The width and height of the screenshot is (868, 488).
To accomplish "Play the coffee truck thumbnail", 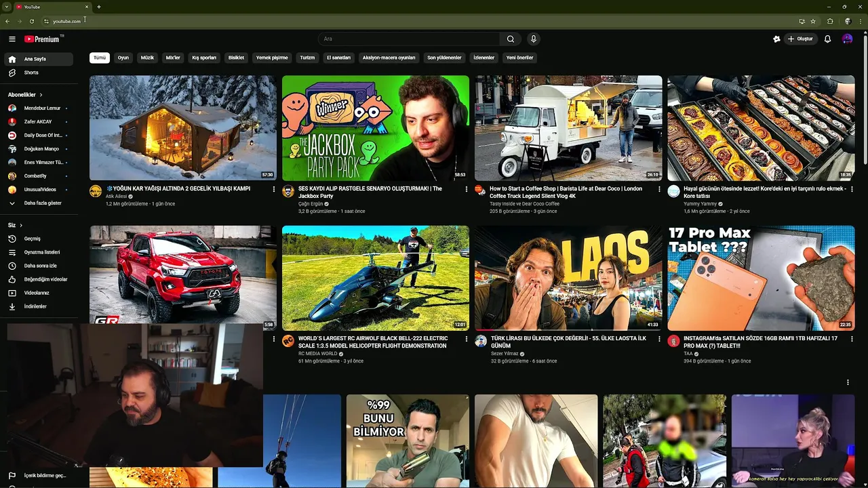I will [x=568, y=127].
